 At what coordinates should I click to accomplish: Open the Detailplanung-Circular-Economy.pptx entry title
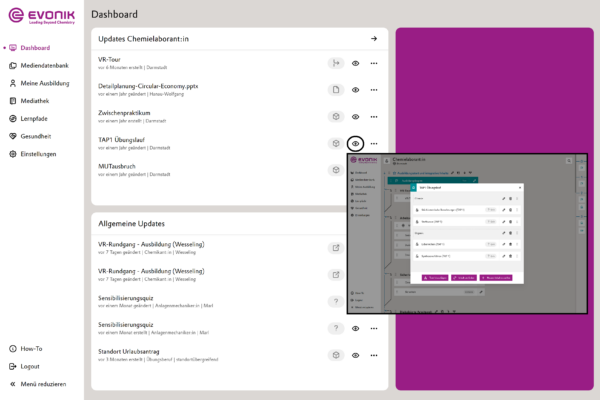pos(148,86)
